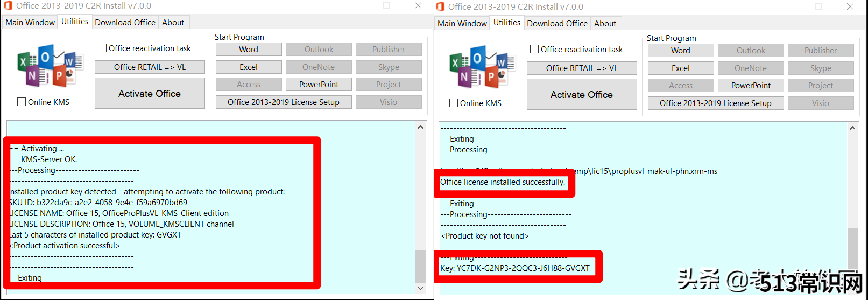The image size is (868, 300).
Task: Click log scrollbar thumb in left window
Action: click(421, 266)
